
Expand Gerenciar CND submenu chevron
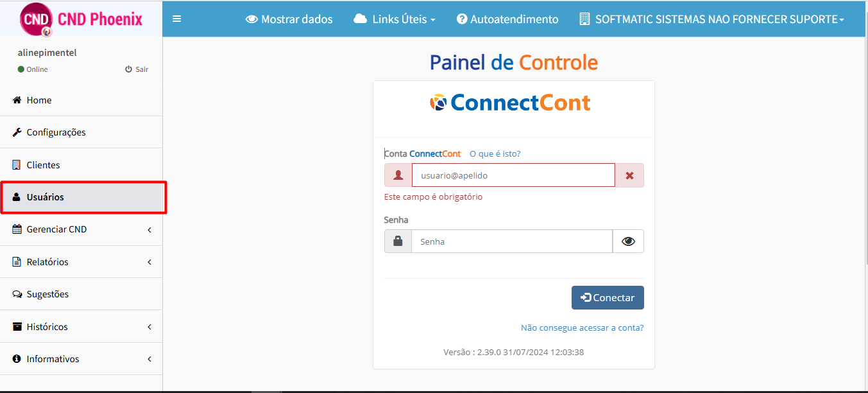coord(149,230)
